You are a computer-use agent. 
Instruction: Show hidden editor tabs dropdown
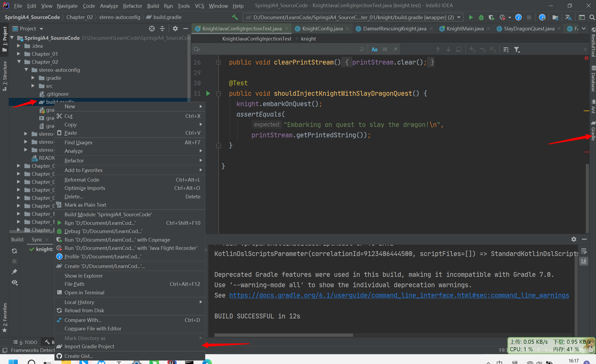point(584,29)
